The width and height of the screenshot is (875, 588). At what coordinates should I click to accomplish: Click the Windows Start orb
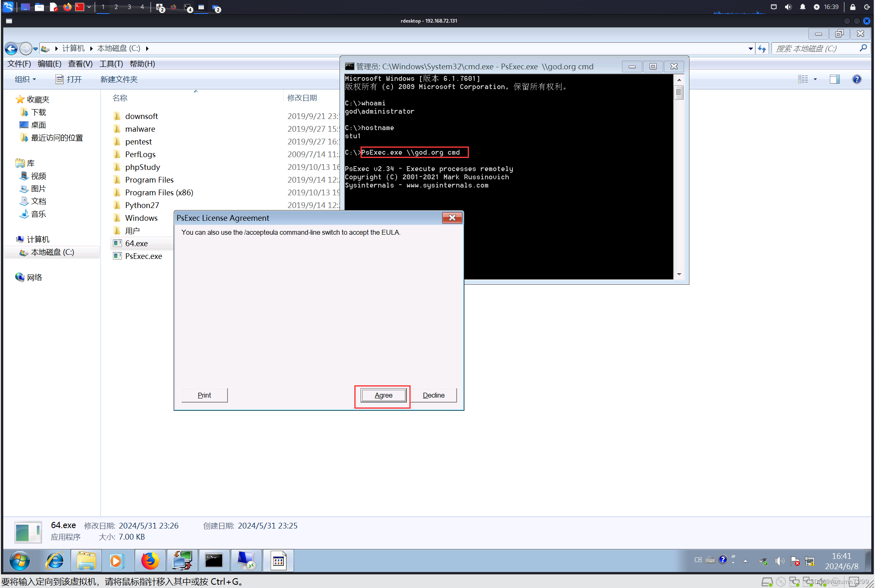[19, 561]
